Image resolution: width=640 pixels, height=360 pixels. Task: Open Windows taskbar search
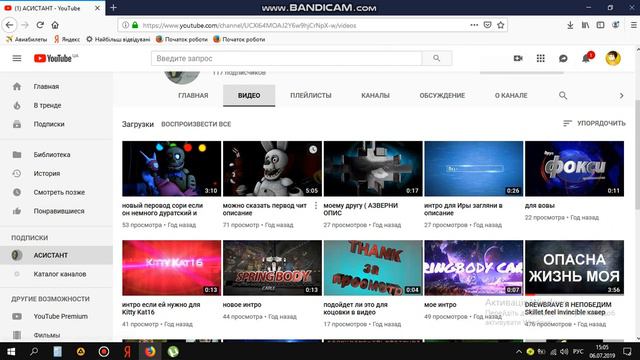point(34,351)
